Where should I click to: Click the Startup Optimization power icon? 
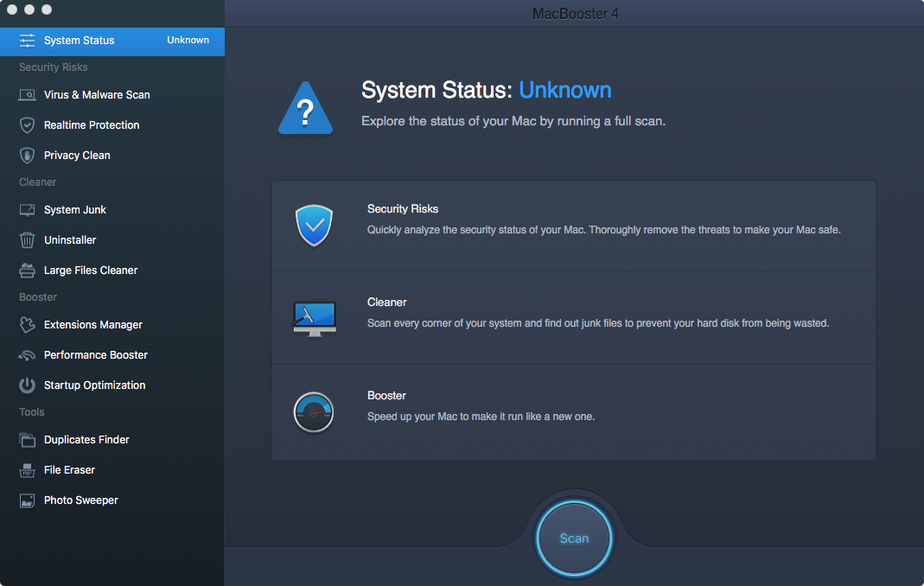click(27, 385)
